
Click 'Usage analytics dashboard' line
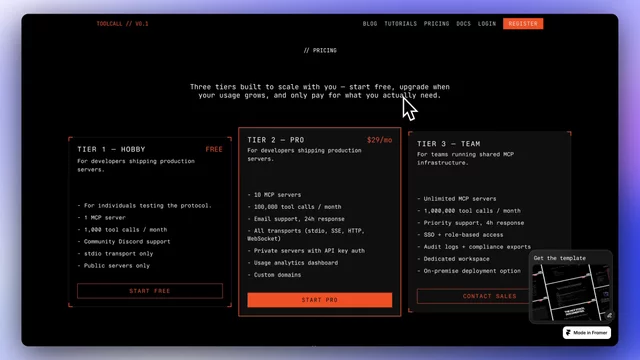click(x=293, y=263)
